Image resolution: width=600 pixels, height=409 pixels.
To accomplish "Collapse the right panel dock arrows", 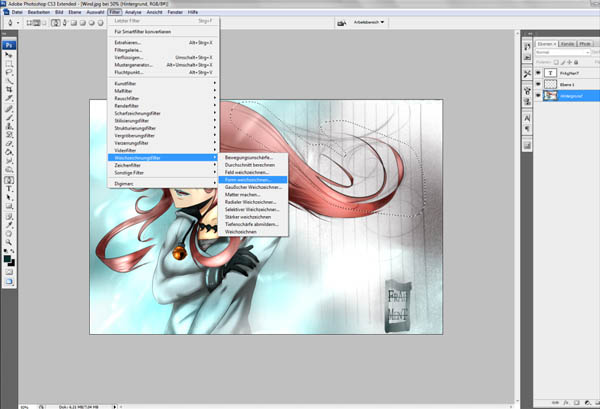I will (530, 34).
